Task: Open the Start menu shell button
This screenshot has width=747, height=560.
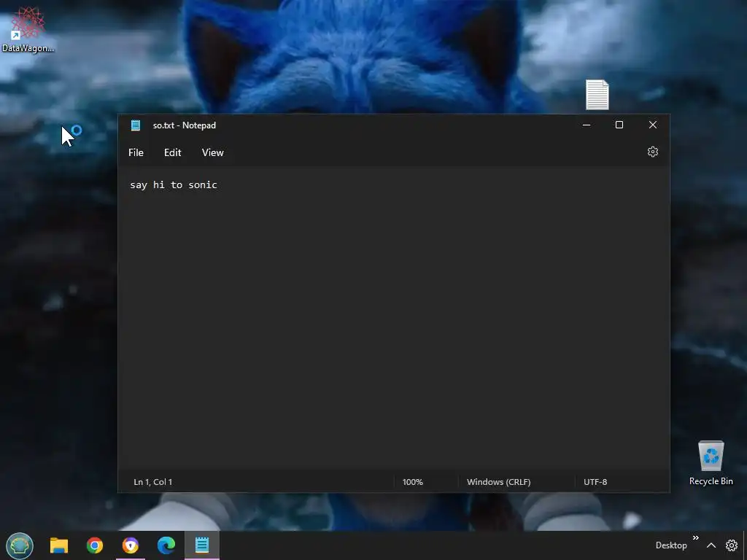Action: click(20, 545)
